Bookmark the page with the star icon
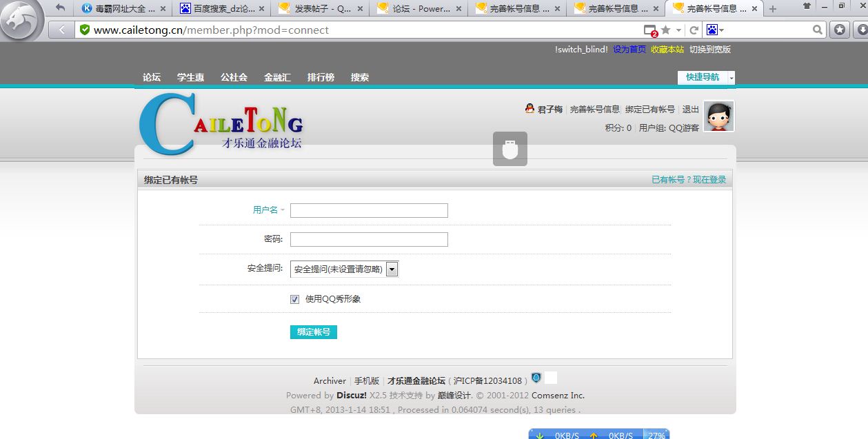Screen dimensions: 868x439 click(x=666, y=30)
